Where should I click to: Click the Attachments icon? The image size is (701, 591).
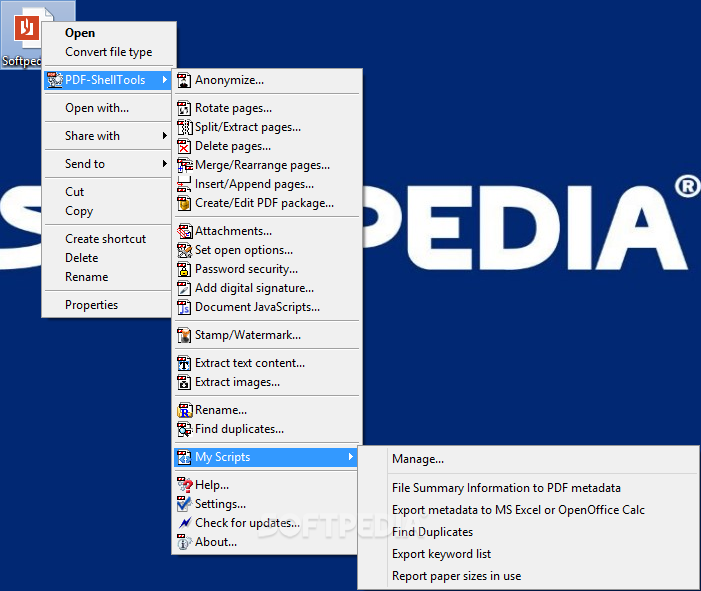click(185, 232)
